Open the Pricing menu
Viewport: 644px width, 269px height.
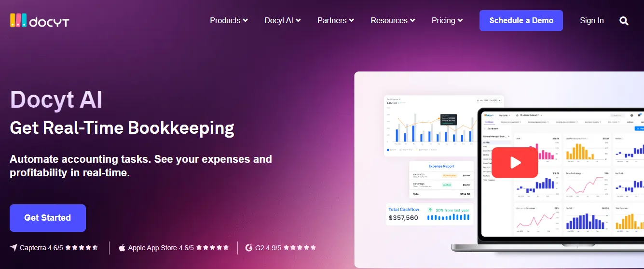click(x=447, y=20)
